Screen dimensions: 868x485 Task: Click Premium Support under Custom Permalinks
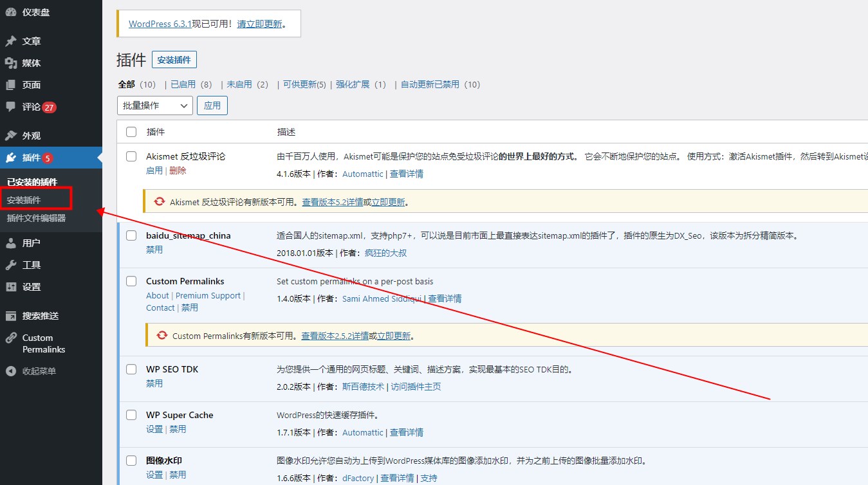tap(208, 296)
